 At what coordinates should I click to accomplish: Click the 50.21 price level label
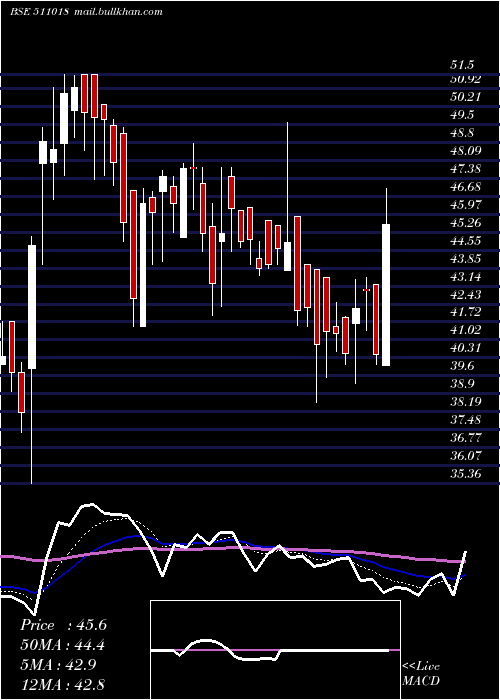(466, 97)
